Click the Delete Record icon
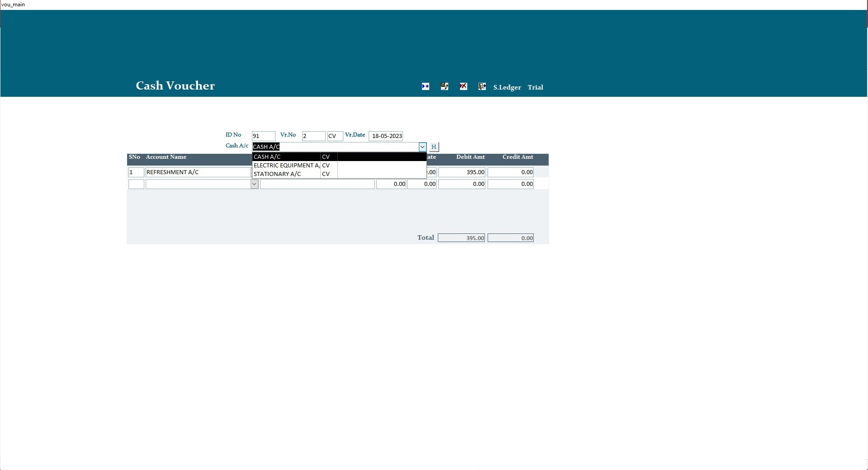 click(x=464, y=86)
